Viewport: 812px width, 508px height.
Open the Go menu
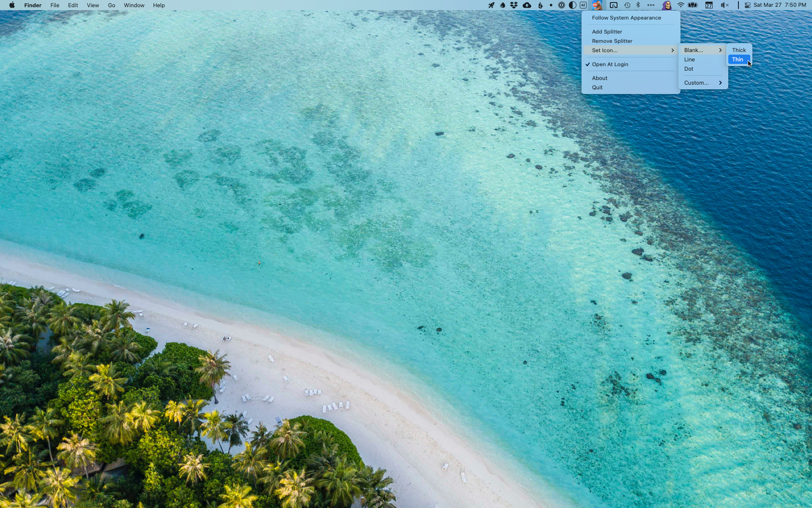pos(112,6)
